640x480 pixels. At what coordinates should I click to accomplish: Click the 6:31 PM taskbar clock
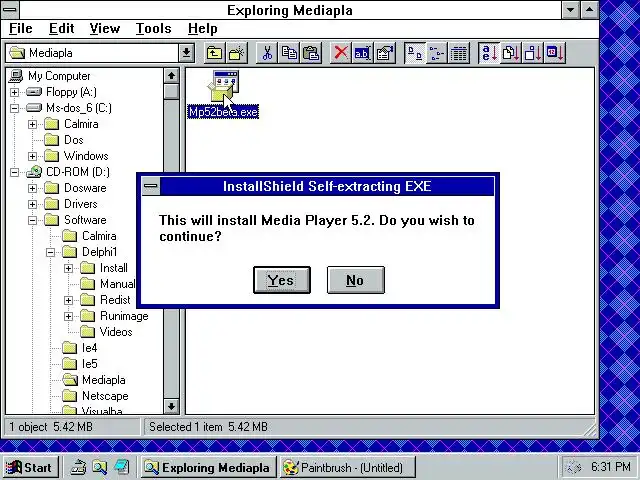pyautogui.click(x=611, y=467)
